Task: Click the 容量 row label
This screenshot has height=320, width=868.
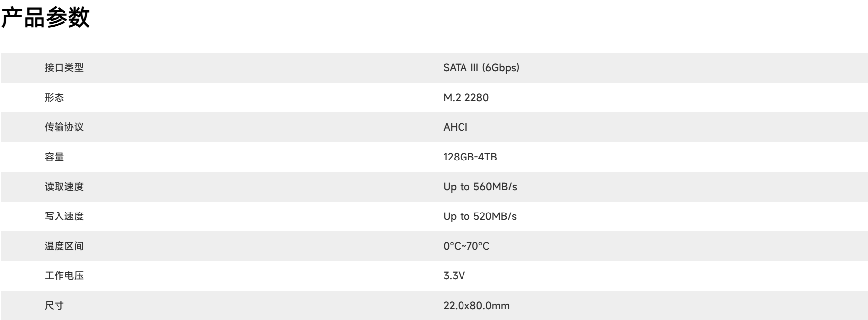Action: point(54,157)
